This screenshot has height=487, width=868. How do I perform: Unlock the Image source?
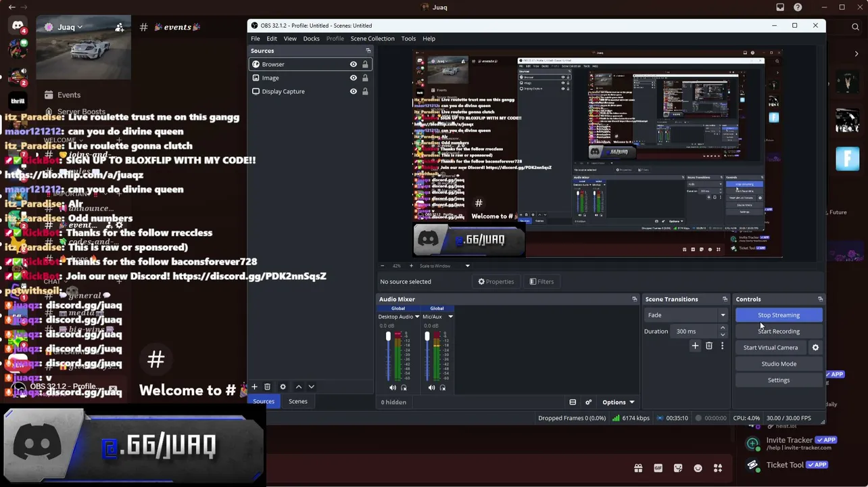(365, 78)
